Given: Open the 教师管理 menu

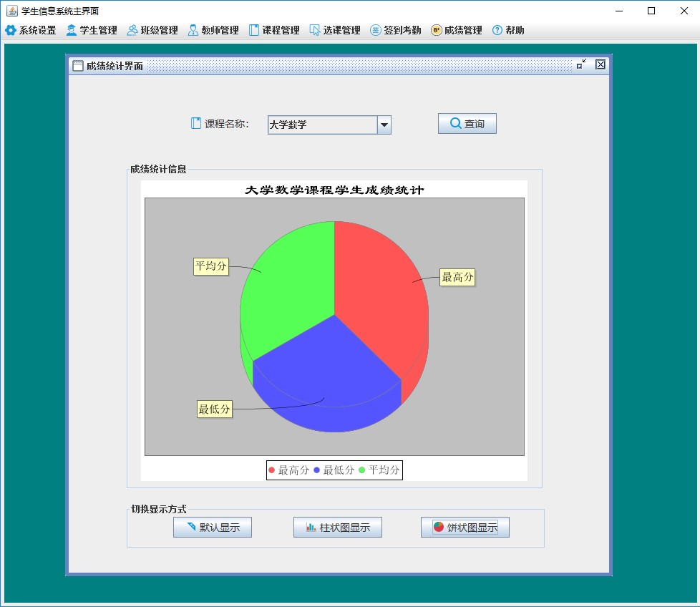Looking at the screenshot, I should click(x=213, y=30).
